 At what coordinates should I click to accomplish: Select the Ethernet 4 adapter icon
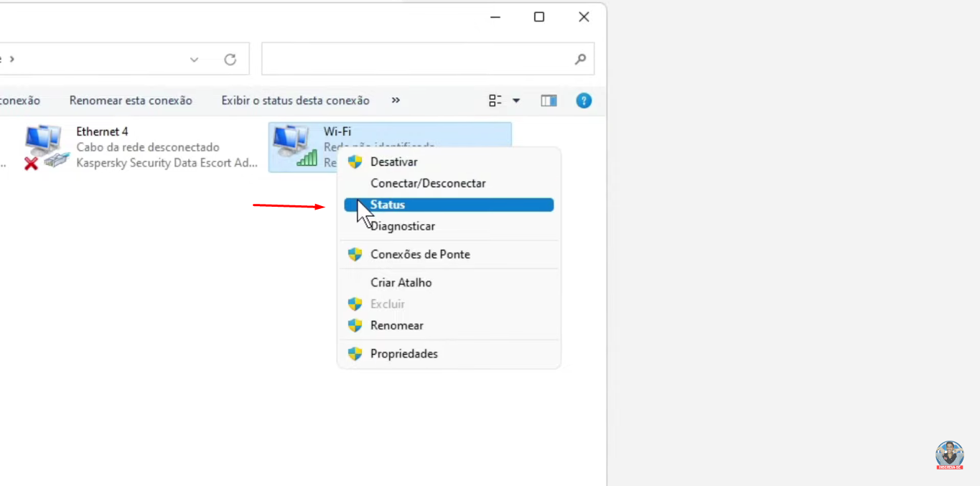coord(45,147)
